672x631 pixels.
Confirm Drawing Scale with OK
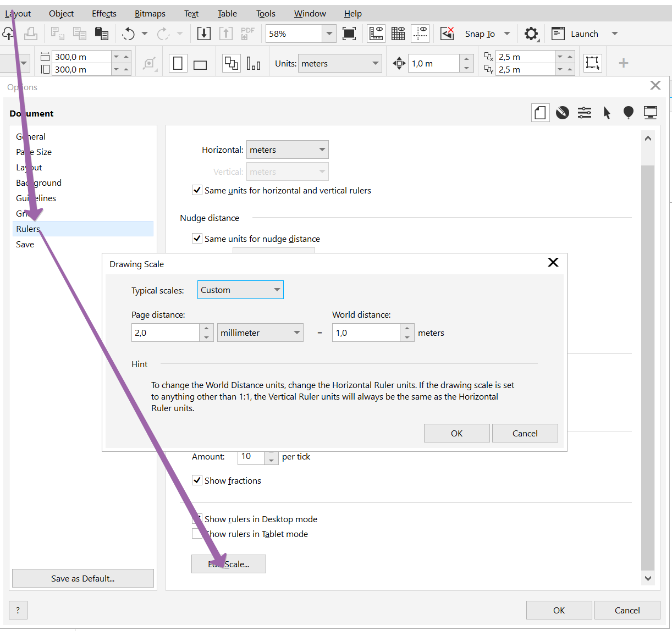(x=457, y=433)
